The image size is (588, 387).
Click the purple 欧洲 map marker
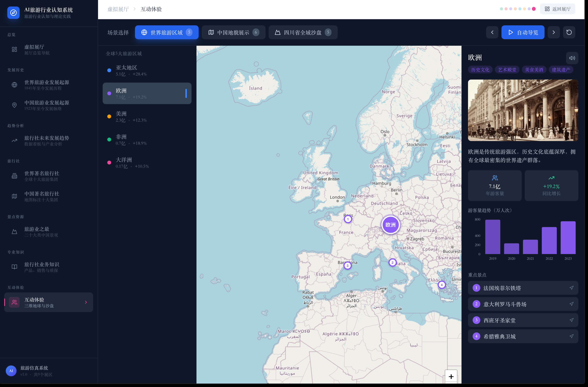[x=390, y=225]
